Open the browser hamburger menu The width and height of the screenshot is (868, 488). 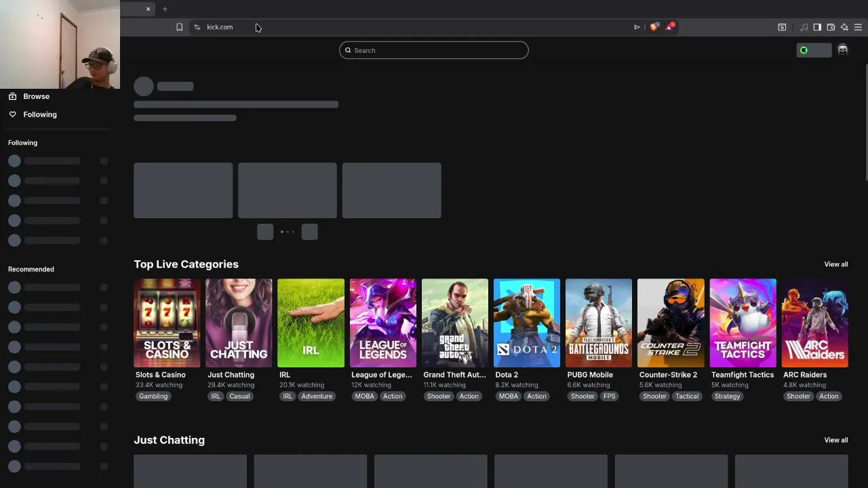tap(858, 27)
